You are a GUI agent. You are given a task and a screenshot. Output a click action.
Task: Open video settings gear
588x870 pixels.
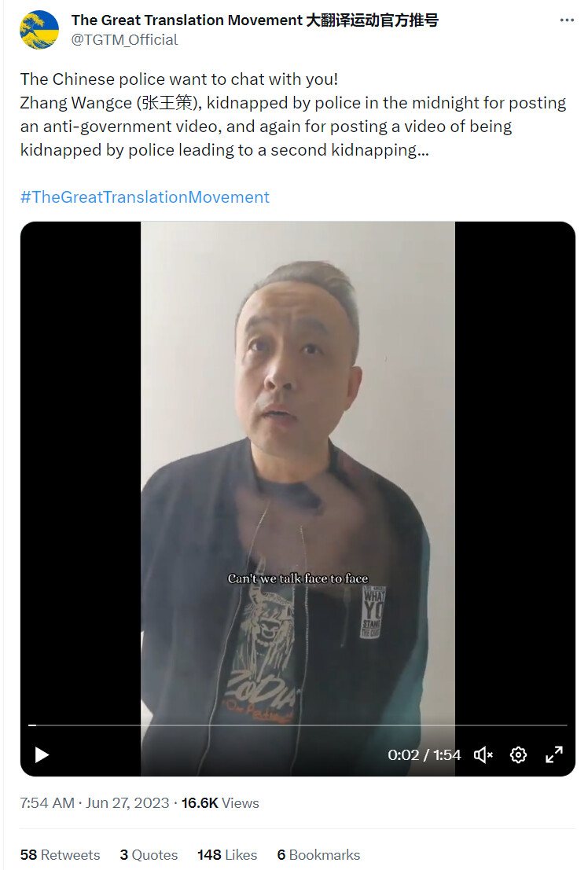[518, 754]
